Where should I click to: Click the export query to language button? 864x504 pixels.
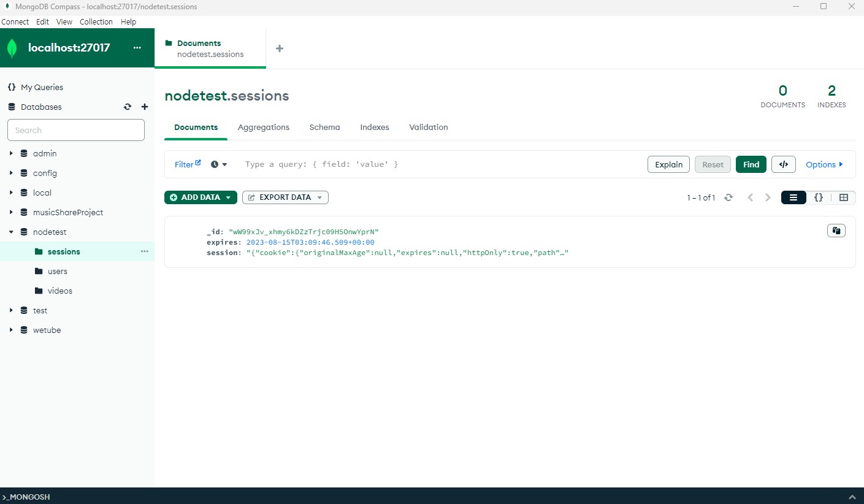[x=784, y=164]
